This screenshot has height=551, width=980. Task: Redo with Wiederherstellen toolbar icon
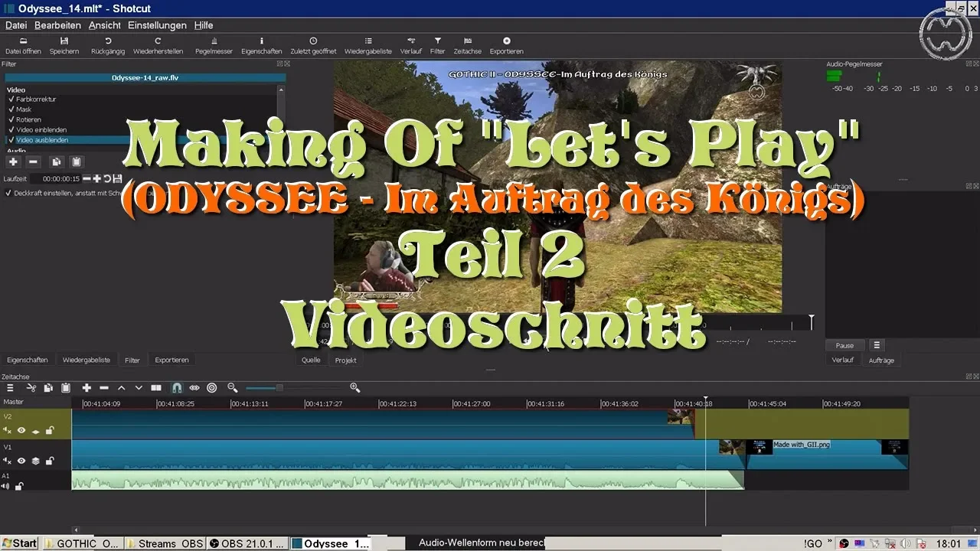[158, 46]
